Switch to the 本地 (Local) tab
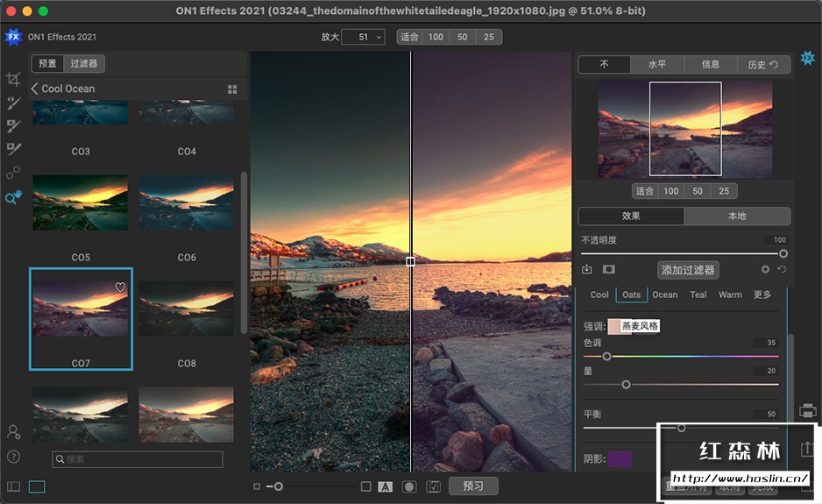This screenshot has height=504, width=822. click(x=737, y=217)
